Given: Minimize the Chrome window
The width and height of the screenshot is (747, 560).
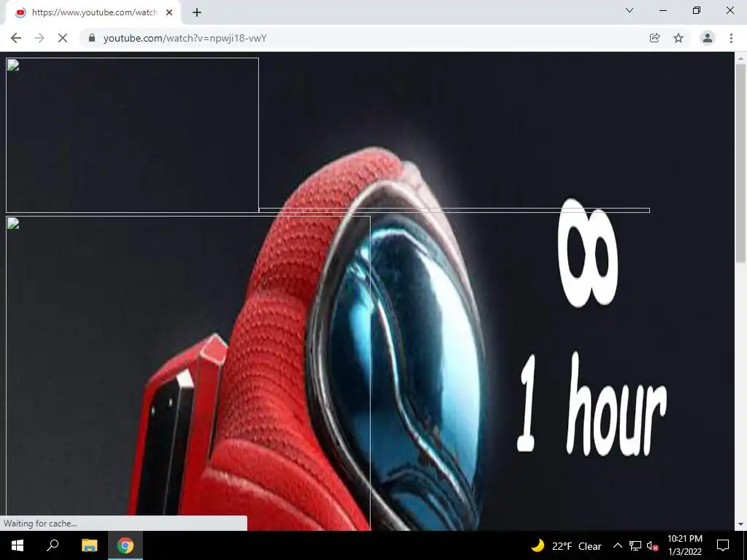Looking at the screenshot, I should [663, 10].
